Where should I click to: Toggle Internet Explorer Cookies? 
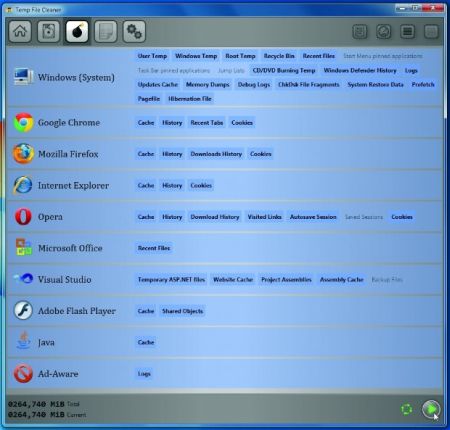pos(201,185)
